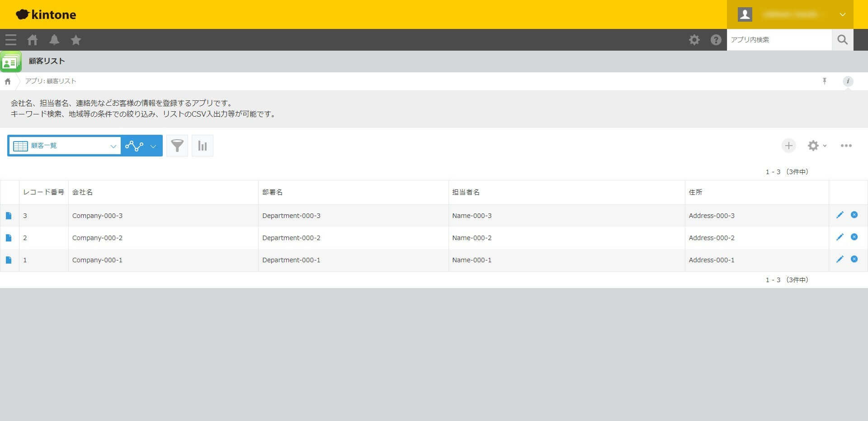Open the favorites star
Viewport: 868px width, 421px height.
(76, 40)
